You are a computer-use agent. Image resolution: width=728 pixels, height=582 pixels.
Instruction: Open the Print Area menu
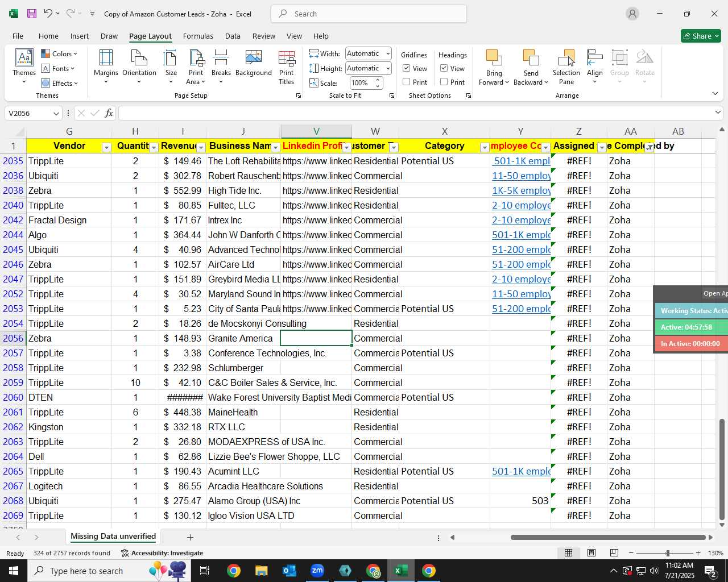(196, 67)
